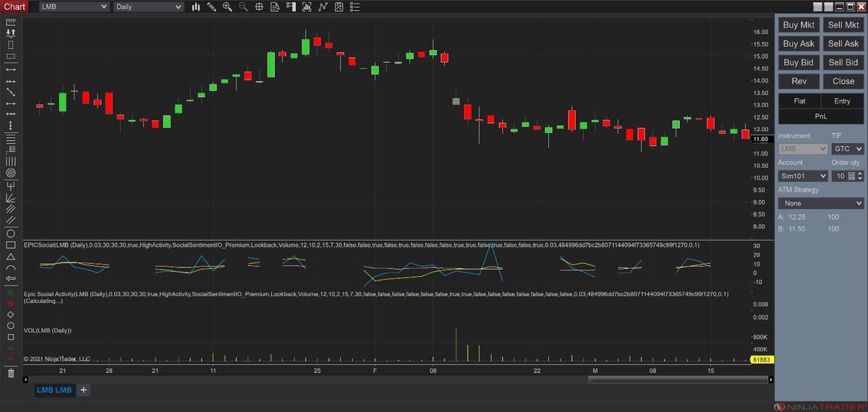
Task: Open the order quantity calculator icon
Action: point(851,176)
